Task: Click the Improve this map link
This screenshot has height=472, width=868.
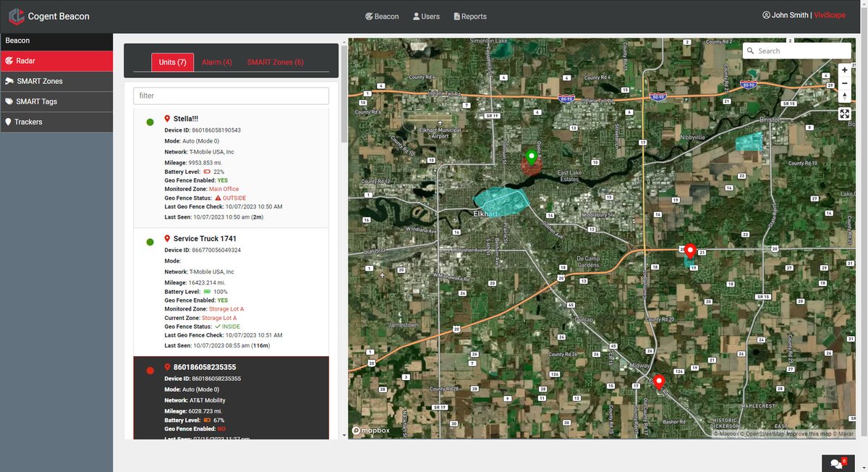Action: 810,434
